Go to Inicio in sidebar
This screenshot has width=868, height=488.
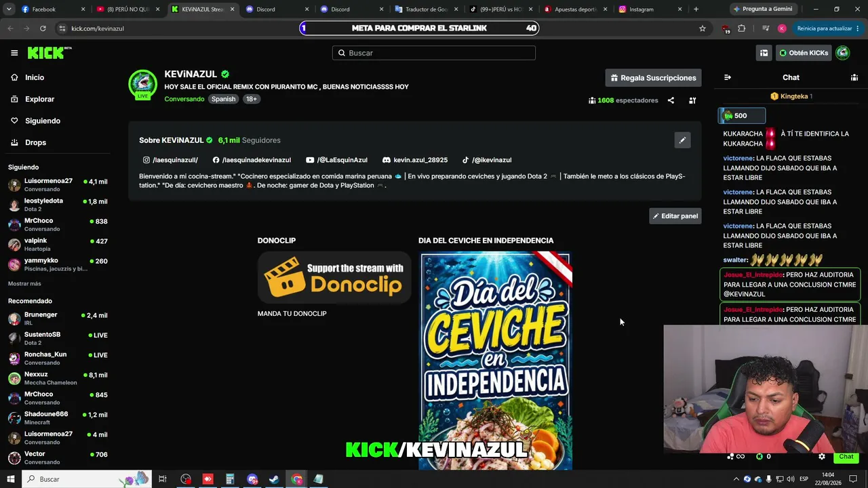35,77
